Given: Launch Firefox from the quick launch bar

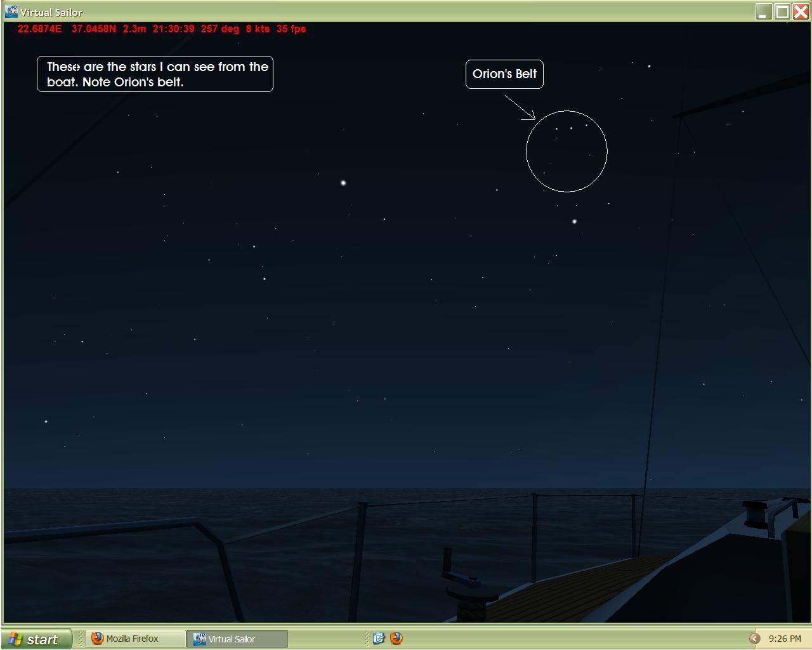Looking at the screenshot, I should (396, 639).
